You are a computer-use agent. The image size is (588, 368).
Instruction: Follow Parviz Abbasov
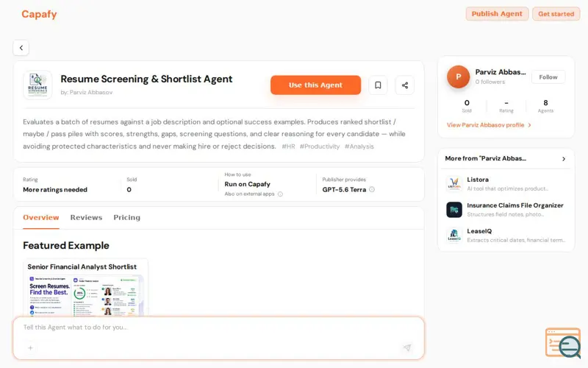[548, 77]
